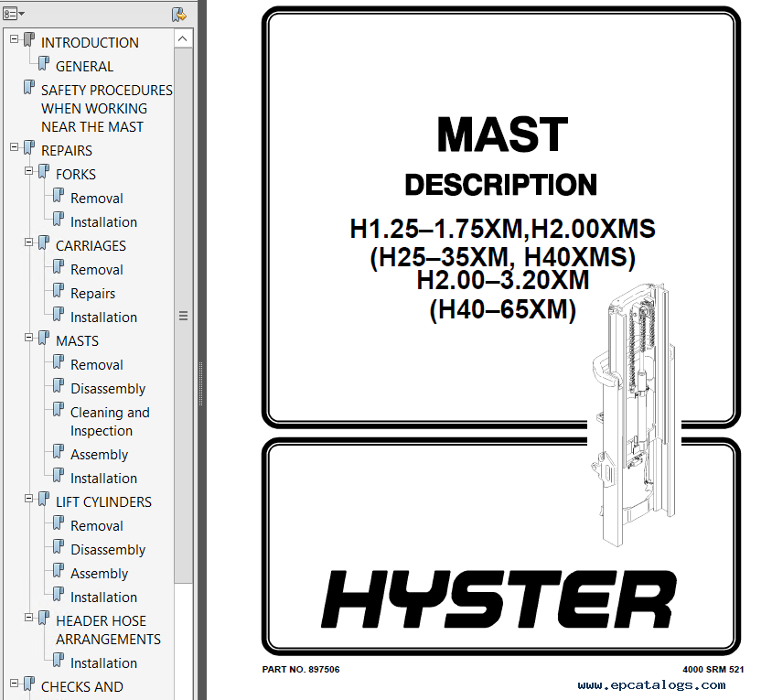Open SAFETY PROCEDURES WHEN WORKING NEAR THE MAST
This screenshot has width=772, height=700.
(x=106, y=108)
